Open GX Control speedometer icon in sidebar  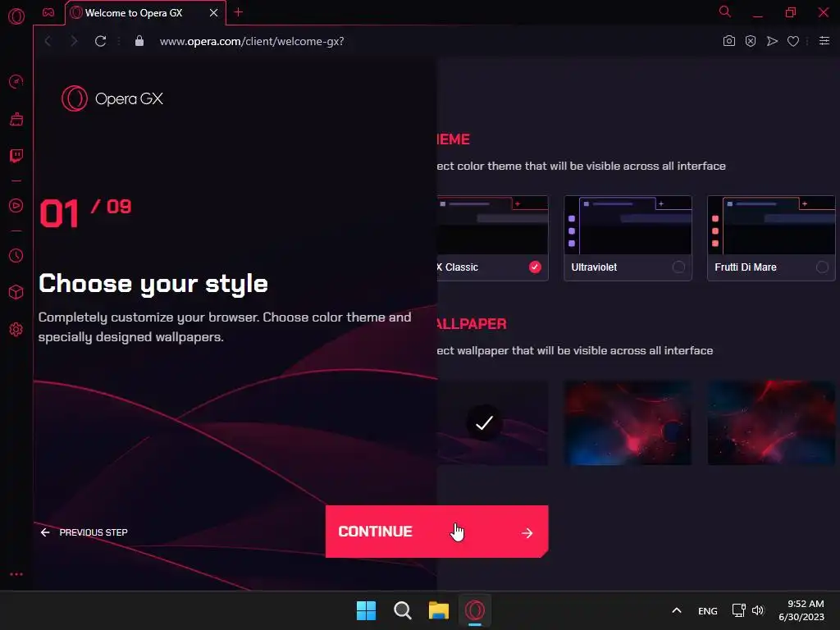tap(16, 81)
